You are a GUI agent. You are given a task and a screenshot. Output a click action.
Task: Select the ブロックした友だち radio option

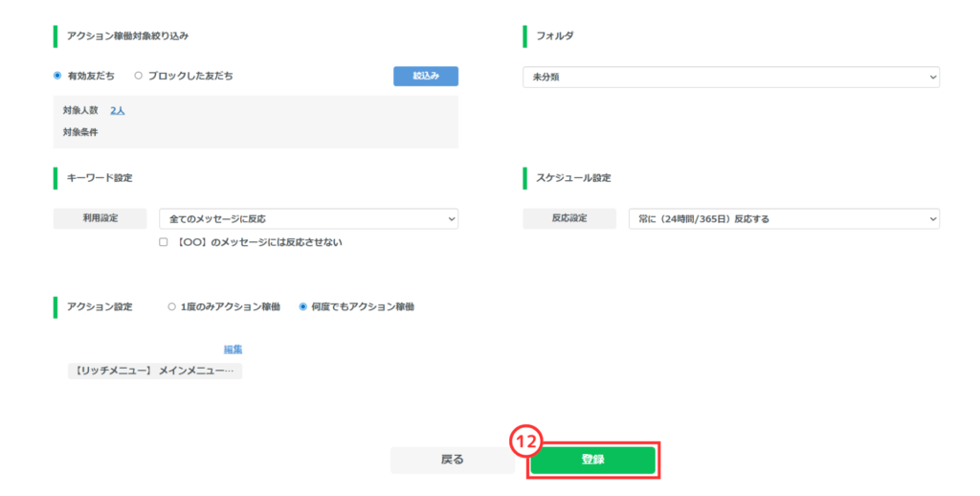[139, 76]
